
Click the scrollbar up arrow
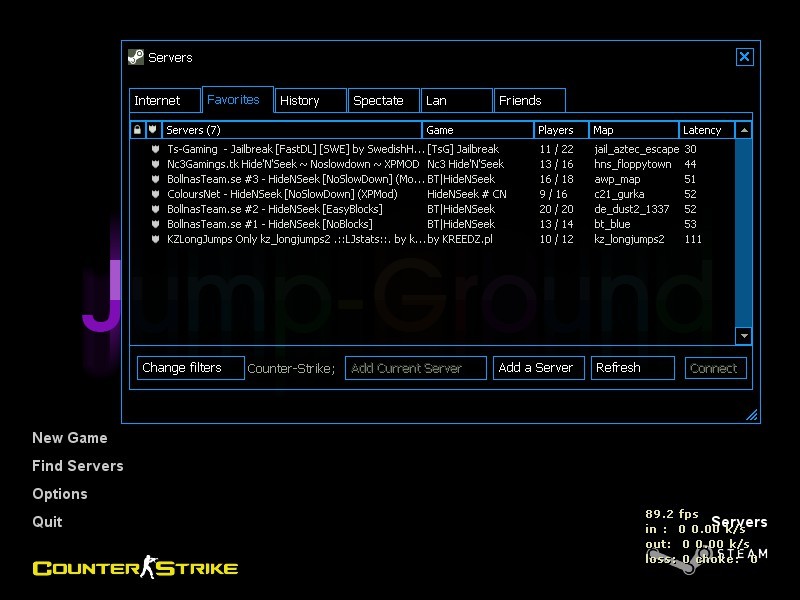point(743,129)
